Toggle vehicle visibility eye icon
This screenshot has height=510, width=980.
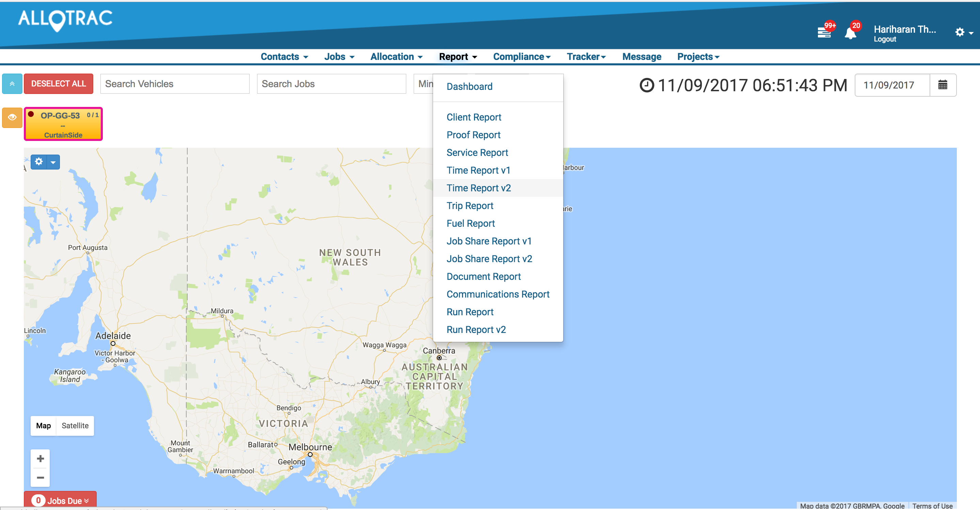pyautogui.click(x=12, y=117)
